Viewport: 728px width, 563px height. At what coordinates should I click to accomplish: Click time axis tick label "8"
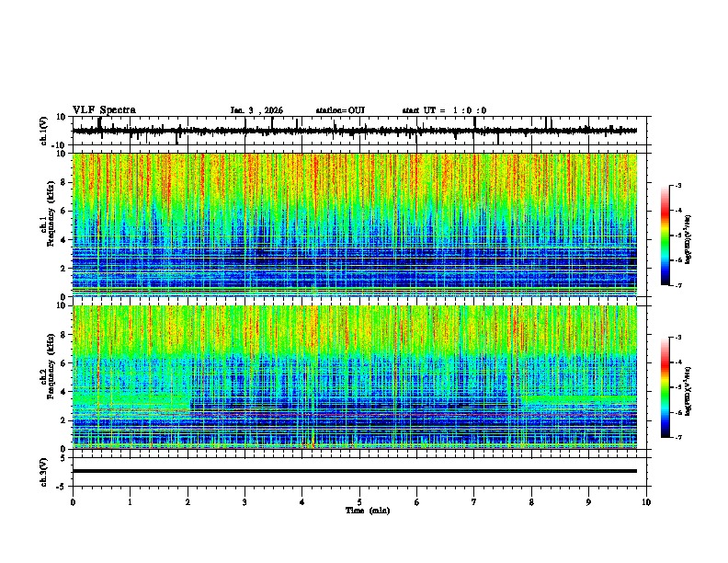531,502
